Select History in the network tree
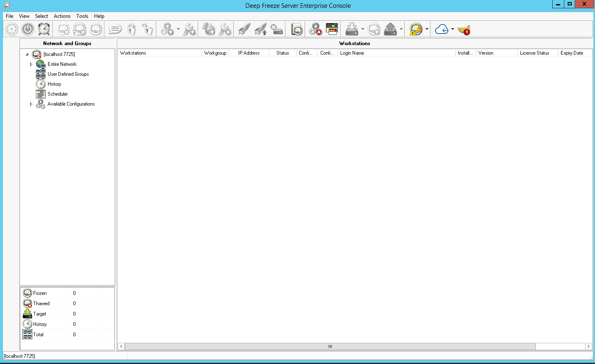The height and width of the screenshot is (364, 595). coord(54,84)
